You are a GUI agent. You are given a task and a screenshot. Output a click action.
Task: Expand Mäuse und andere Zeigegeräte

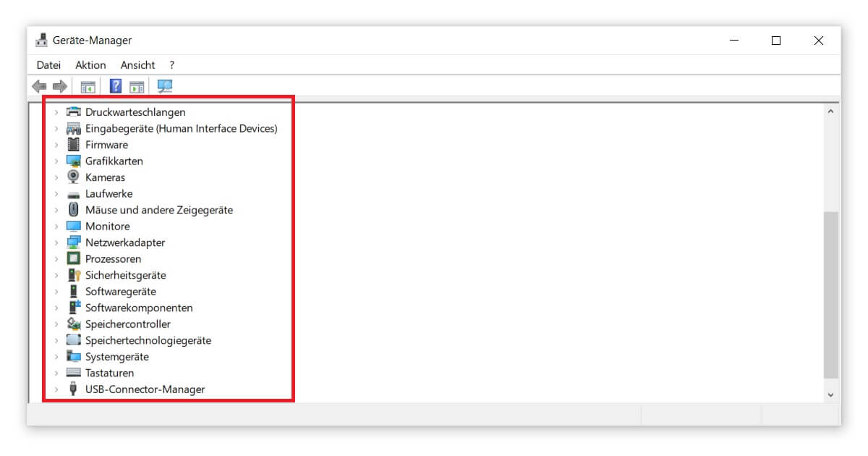56,211
